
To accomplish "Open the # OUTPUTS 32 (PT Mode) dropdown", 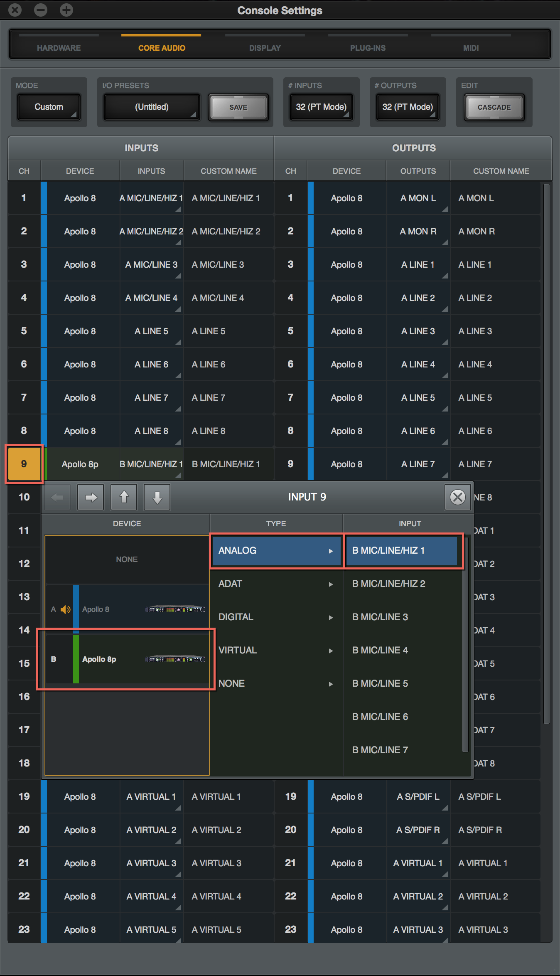I will coord(408,107).
